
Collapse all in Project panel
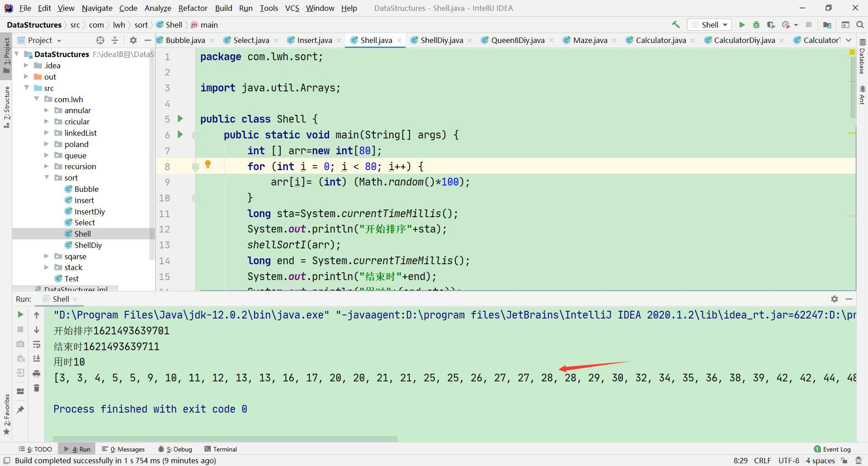(115, 40)
